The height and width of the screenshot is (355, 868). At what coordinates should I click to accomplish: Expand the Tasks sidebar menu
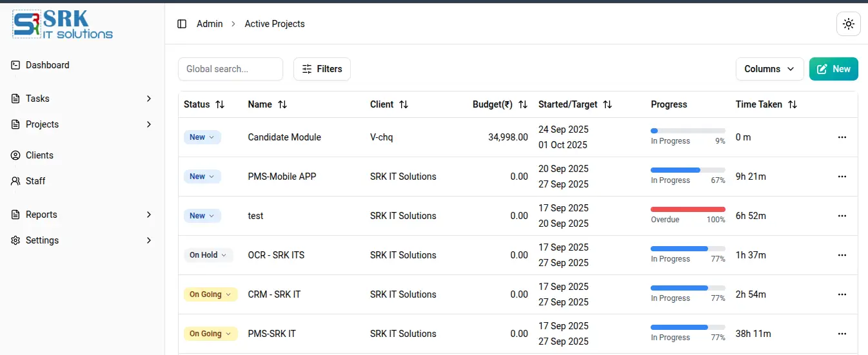coord(149,99)
